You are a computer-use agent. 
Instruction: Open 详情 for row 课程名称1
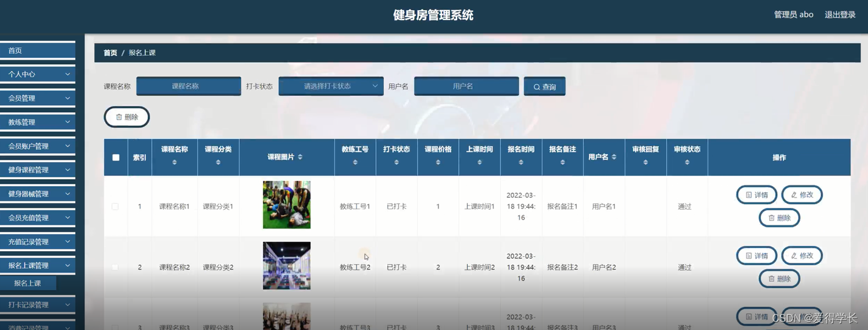pos(757,195)
